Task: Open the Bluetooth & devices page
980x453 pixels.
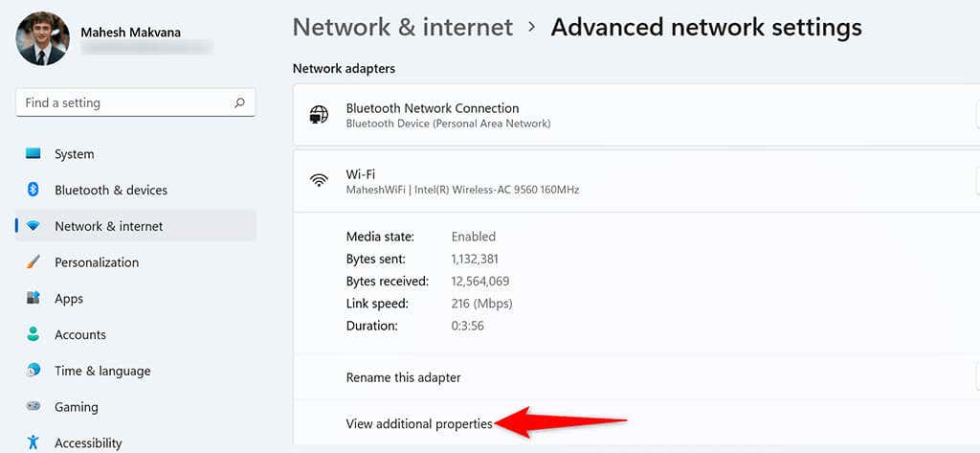Action: click(111, 190)
